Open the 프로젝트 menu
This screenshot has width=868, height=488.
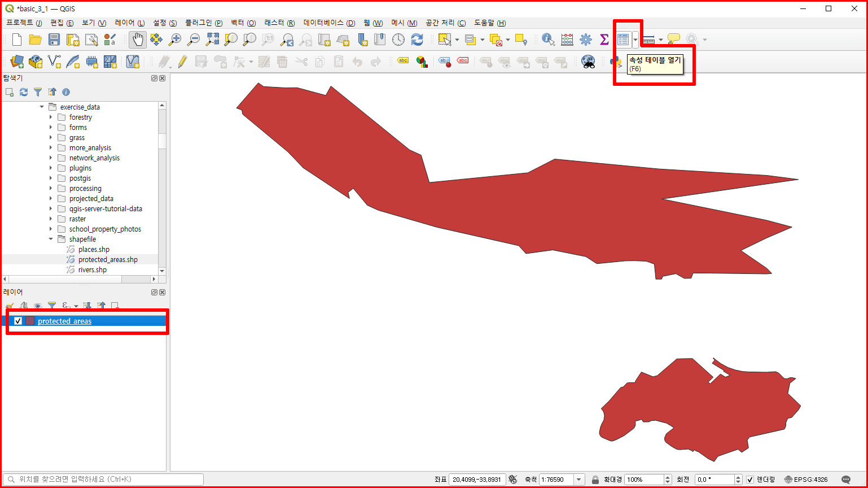[24, 23]
